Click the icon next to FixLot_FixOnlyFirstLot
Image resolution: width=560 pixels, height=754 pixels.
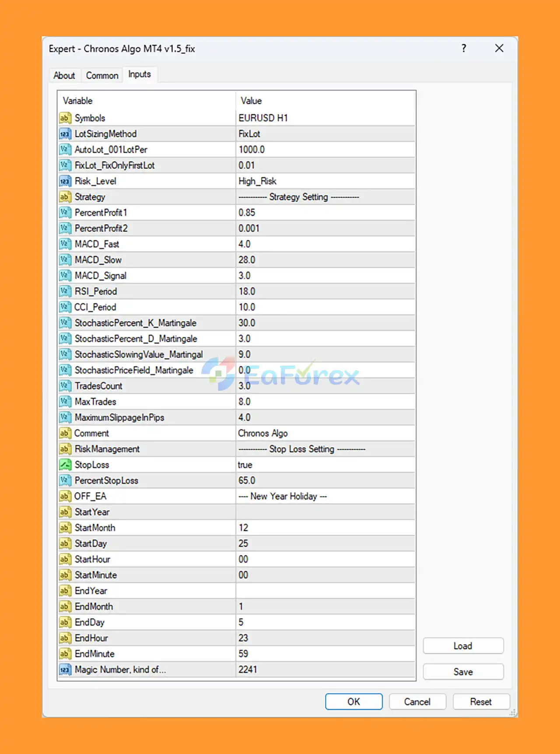pos(65,165)
